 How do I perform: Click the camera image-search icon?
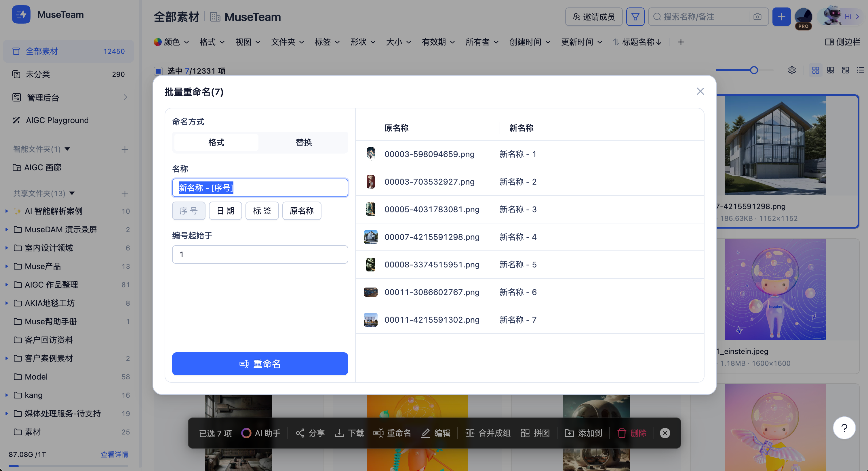coord(757,17)
